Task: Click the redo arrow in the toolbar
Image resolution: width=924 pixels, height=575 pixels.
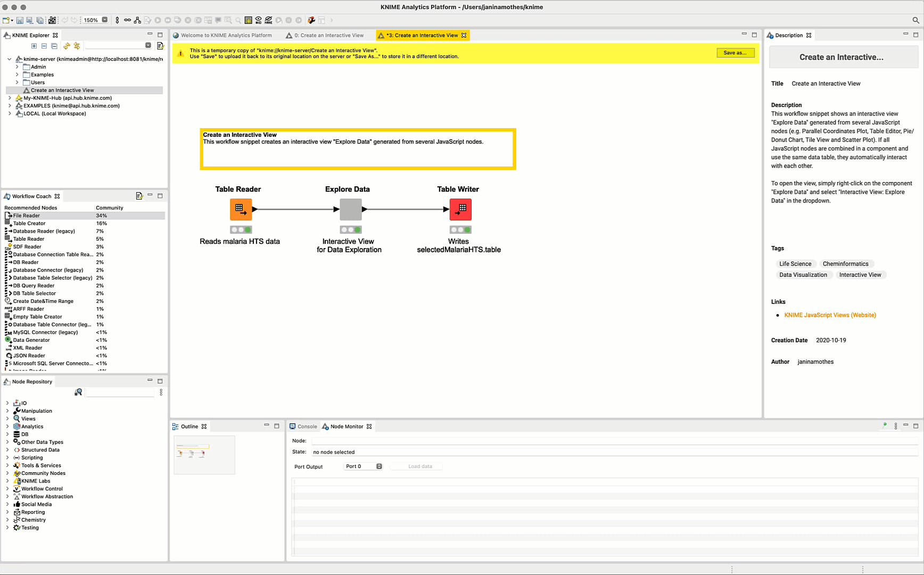Action: pyautogui.click(x=74, y=20)
